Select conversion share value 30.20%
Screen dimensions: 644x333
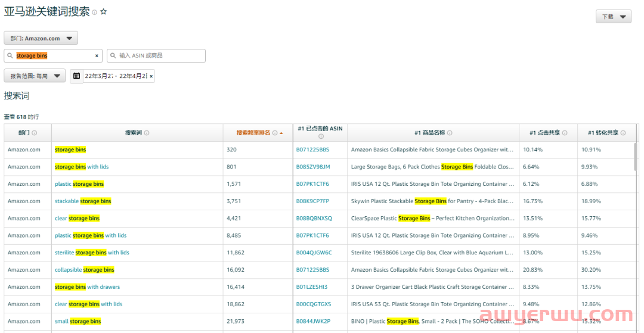pos(591,270)
